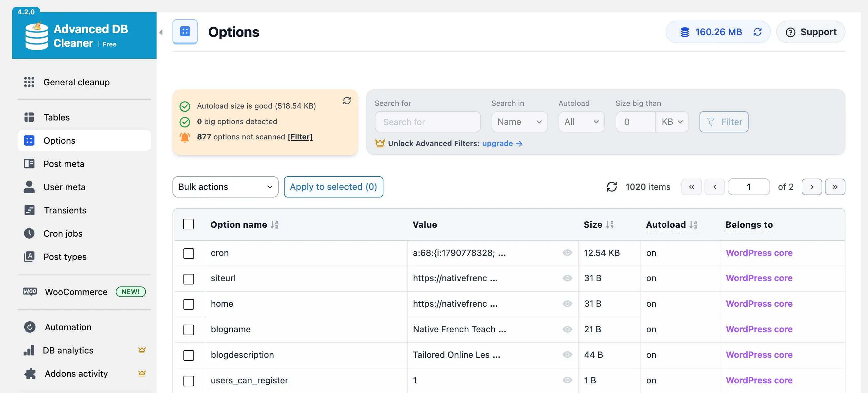Go to the first page of results
868x393 pixels.
point(692,187)
